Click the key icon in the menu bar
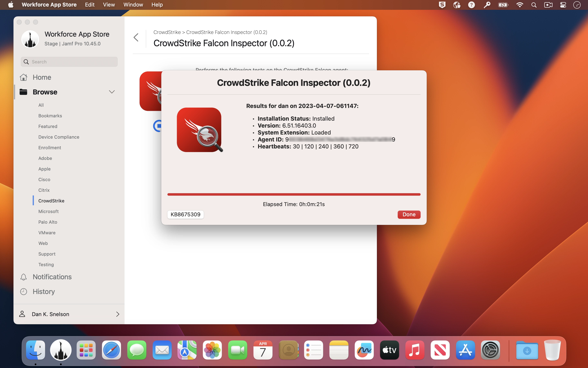The height and width of the screenshot is (368, 588). coord(487,5)
